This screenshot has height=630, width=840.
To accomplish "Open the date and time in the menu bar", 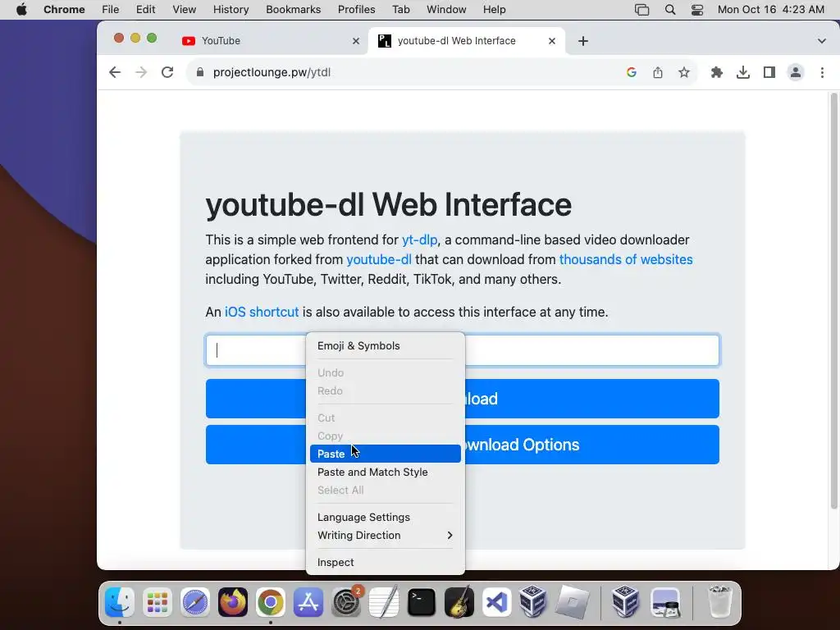I will pyautogui.click(x=771, y=10).
